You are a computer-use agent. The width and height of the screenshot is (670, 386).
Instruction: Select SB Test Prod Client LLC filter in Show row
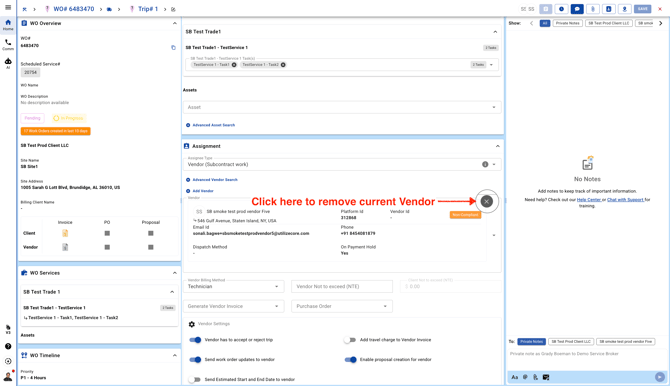(608, 23)
